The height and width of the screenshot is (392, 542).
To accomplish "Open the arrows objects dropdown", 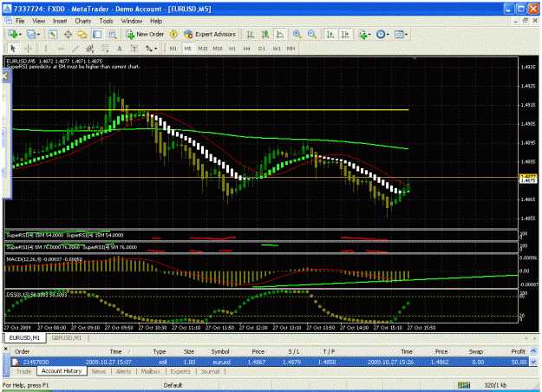I will [151, 49].
